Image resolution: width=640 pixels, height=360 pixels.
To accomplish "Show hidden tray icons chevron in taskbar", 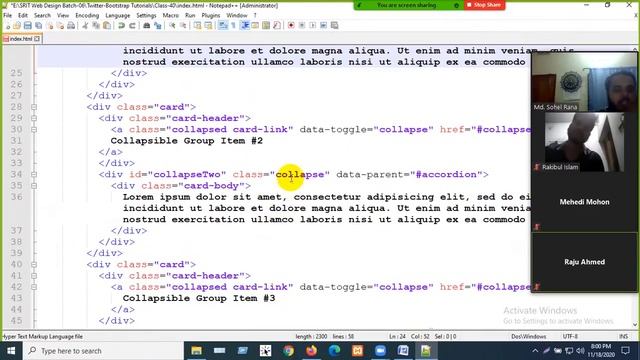I will coord(535,351).
